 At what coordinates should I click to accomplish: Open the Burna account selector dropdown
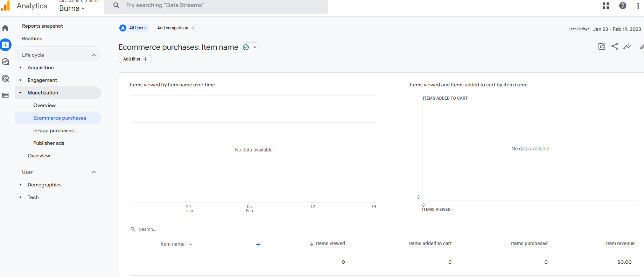(72, 8)
